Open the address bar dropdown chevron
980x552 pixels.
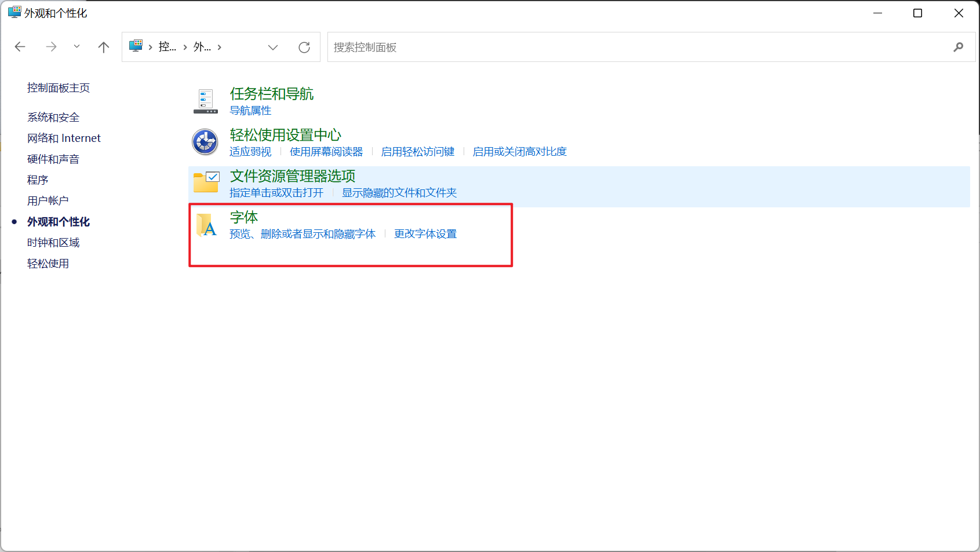click(x=272, y=47)
